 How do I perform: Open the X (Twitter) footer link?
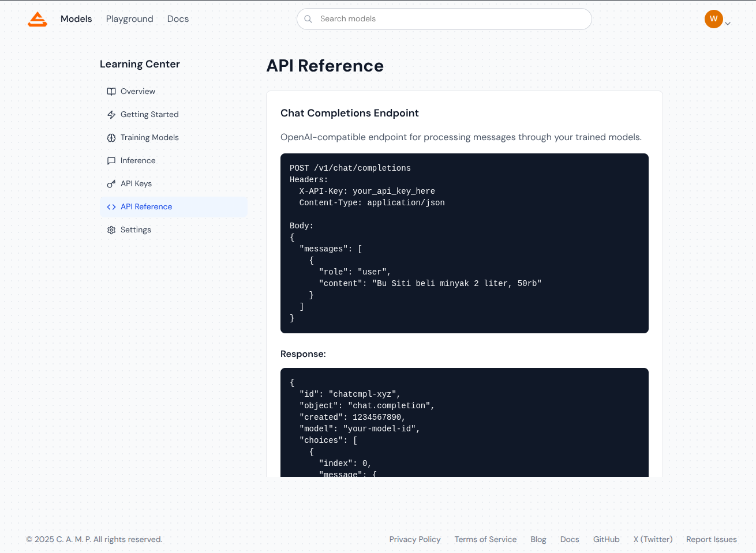tap(653, 539)
